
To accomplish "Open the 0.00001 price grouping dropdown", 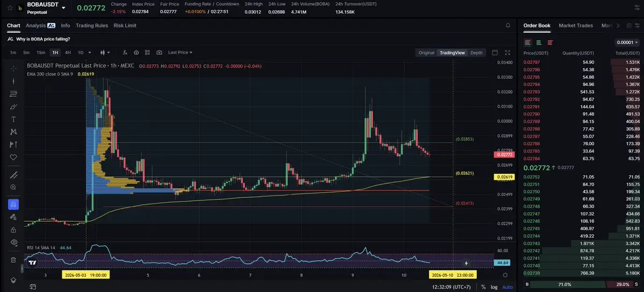I will coord(627,42).
